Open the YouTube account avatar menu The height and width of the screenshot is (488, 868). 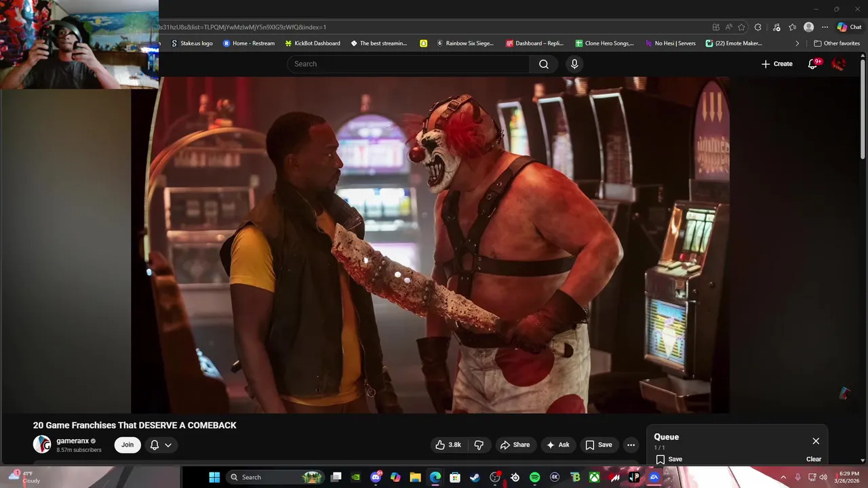coord(839,64)
